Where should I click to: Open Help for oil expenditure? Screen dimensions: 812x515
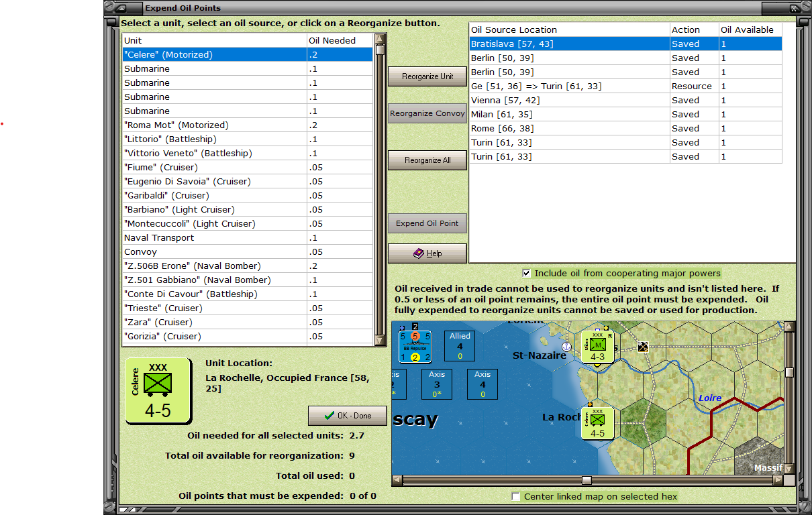point(427,253)
